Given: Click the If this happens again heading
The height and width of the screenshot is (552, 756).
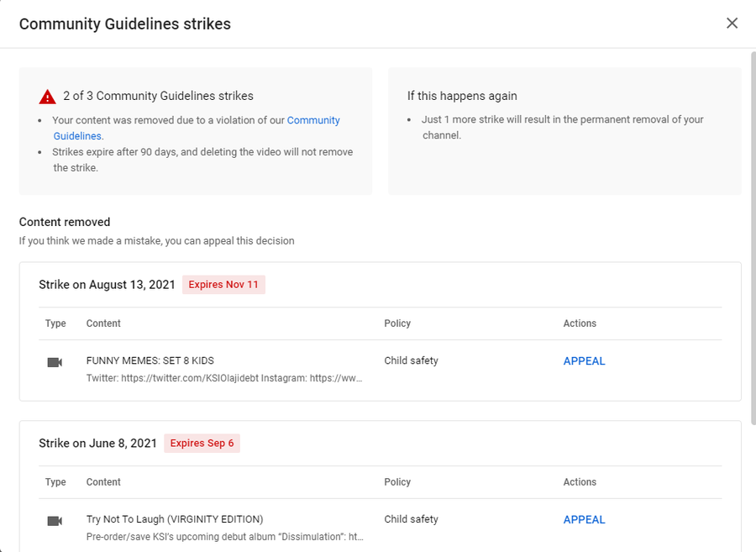Looking at the screenshot, I should click(462, 96).
